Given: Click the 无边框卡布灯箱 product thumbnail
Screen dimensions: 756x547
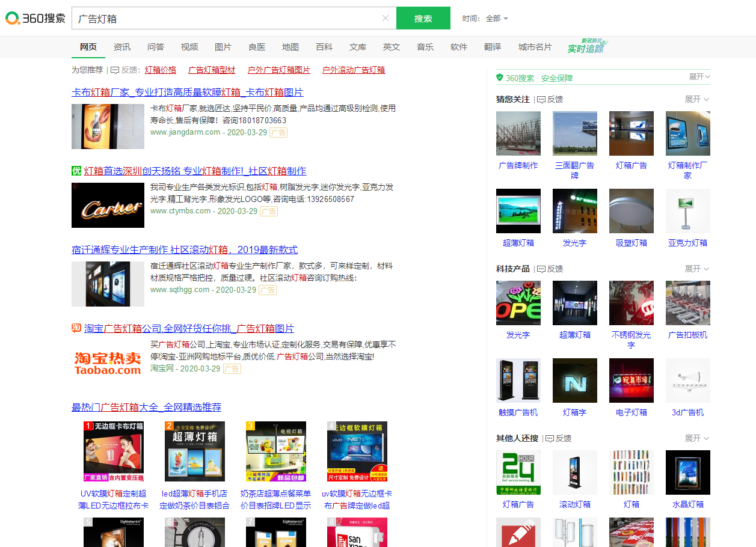Looking at the screenshot, I should point(114,451).
